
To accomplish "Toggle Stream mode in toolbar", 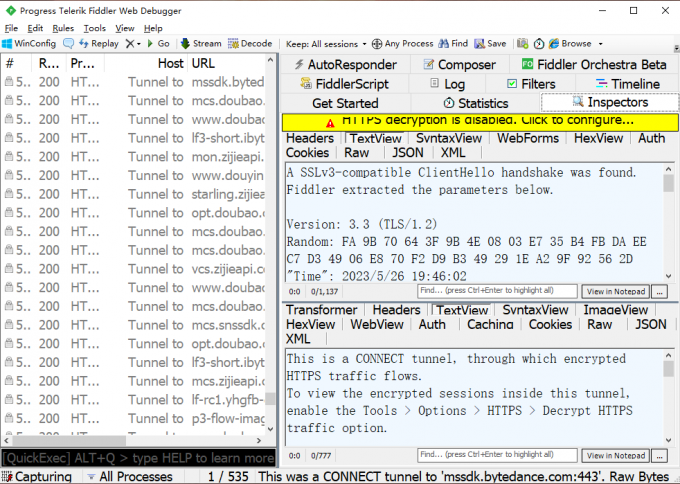I will tap(201, 44).
